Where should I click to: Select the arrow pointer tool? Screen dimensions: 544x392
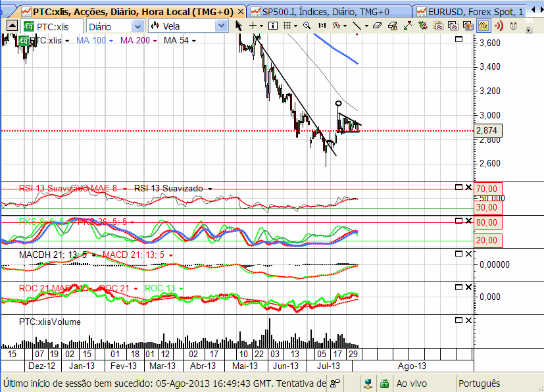(x=239, y=26)
